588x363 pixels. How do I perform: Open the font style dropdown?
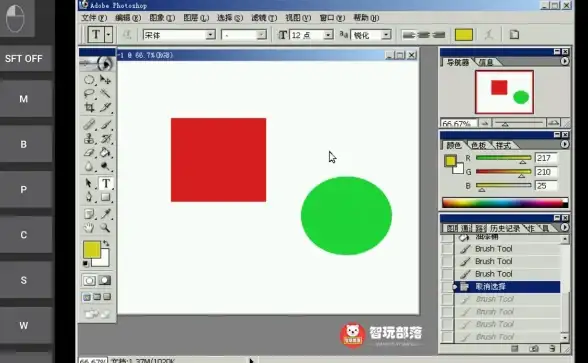point(261,35)
